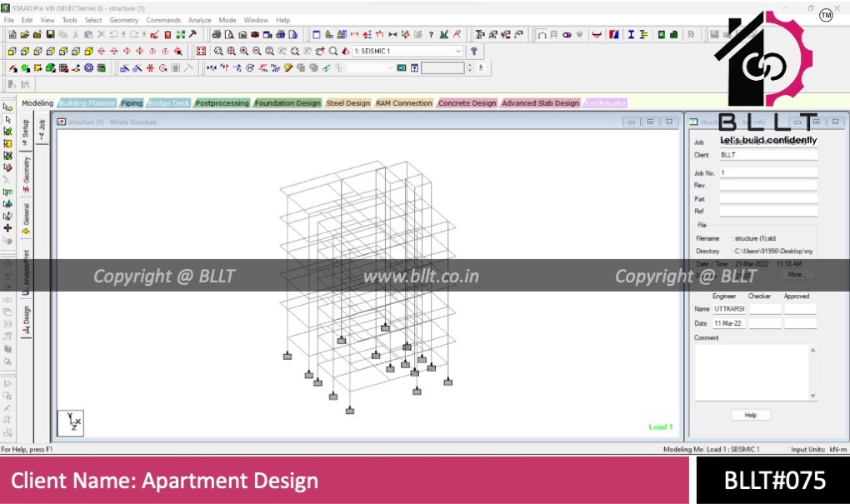Screen dimensions: 850x504
Task: Switch to the RAM Connection tab
Action: point(404,103)
